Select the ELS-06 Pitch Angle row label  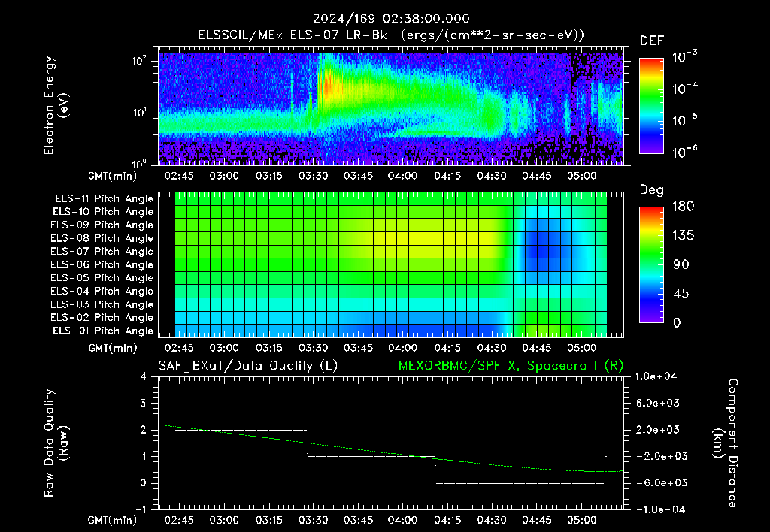102,265
